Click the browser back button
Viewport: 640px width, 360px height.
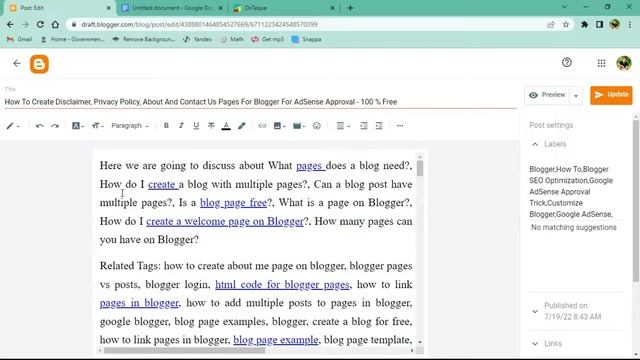[x=10, y=24]
